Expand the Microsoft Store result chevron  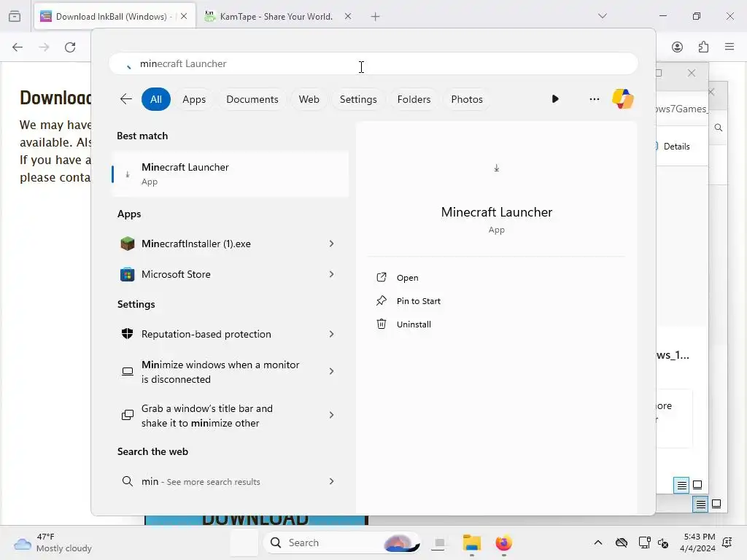332,274
